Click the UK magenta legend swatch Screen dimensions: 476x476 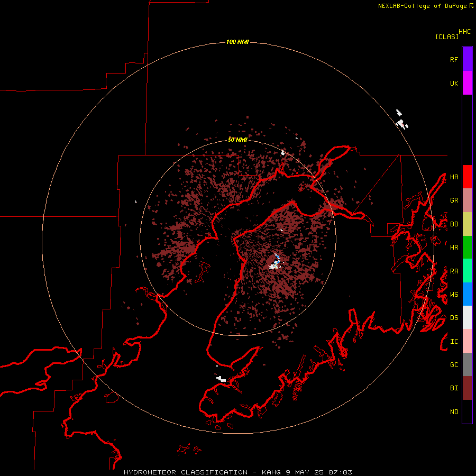[x=467, y=83]
